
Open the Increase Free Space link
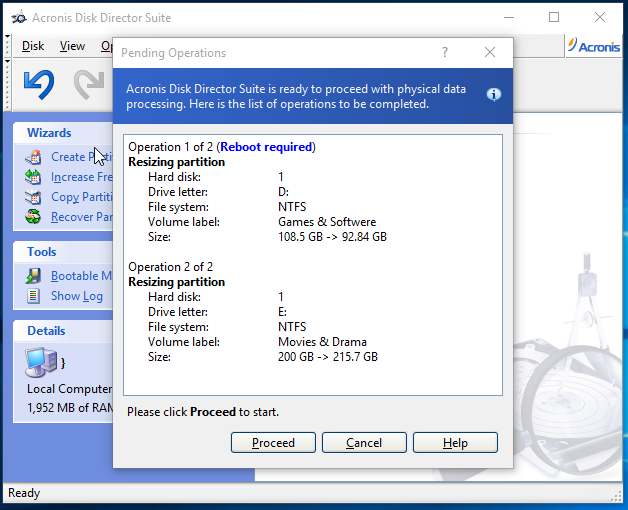82,177
